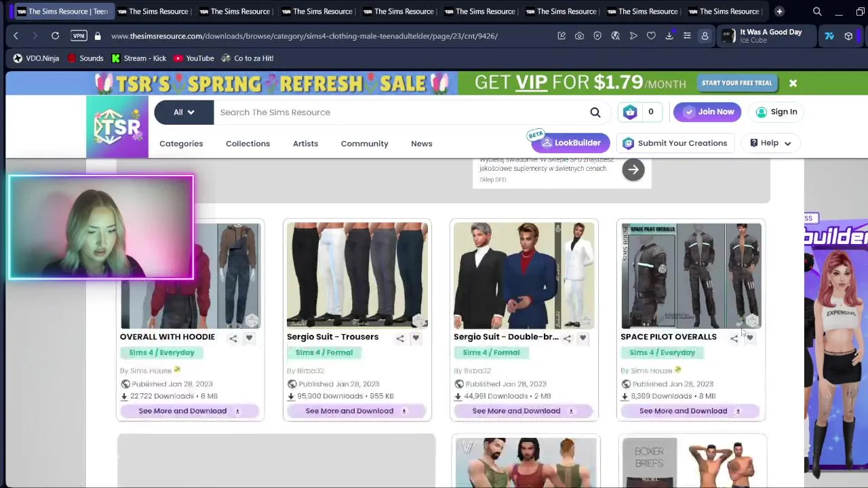Image resolution: width=868 pixels, height=488 pixels.
Task: Open SPACE PILOT OVERALLS thumbnail
Action: click(x=691, y=276)
